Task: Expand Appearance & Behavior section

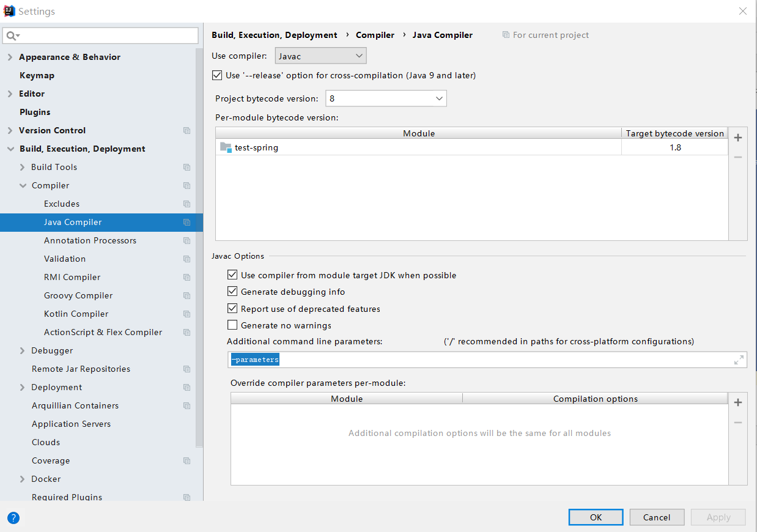Action: (x=10, y=57)
